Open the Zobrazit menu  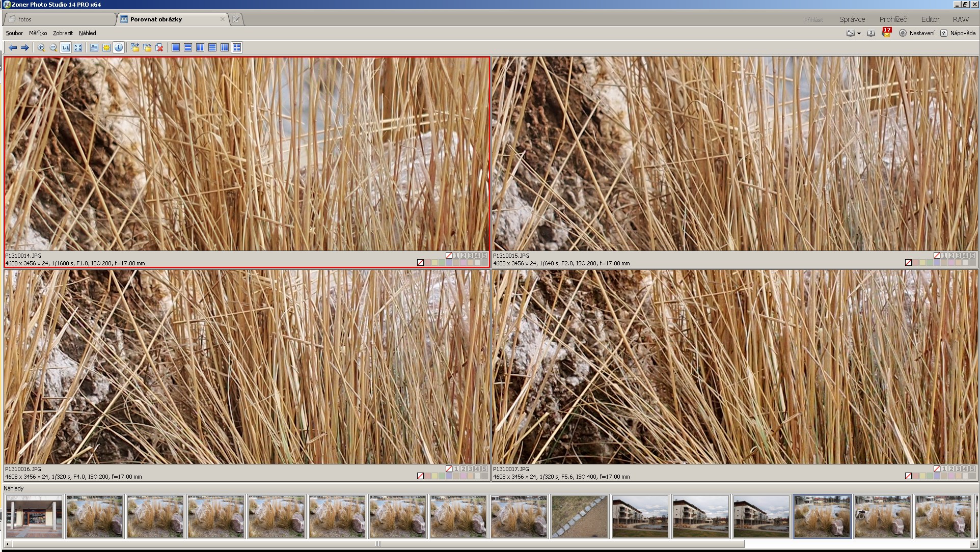pos(63,33)
